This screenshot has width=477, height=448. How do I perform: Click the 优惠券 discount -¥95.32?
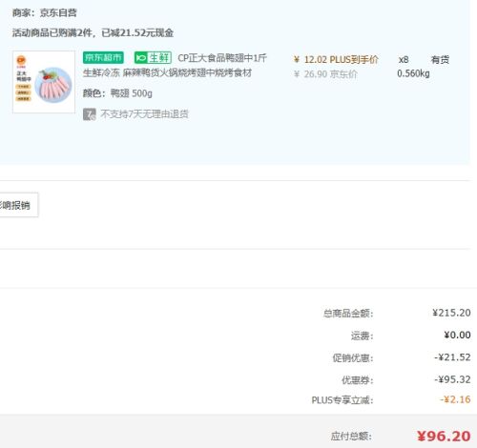[452, 379]
